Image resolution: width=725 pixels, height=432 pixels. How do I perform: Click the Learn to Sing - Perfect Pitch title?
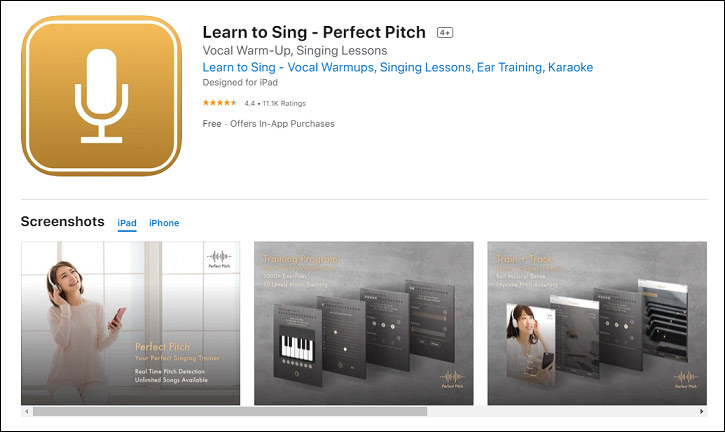pyautogui.click(x=314, y=32)
